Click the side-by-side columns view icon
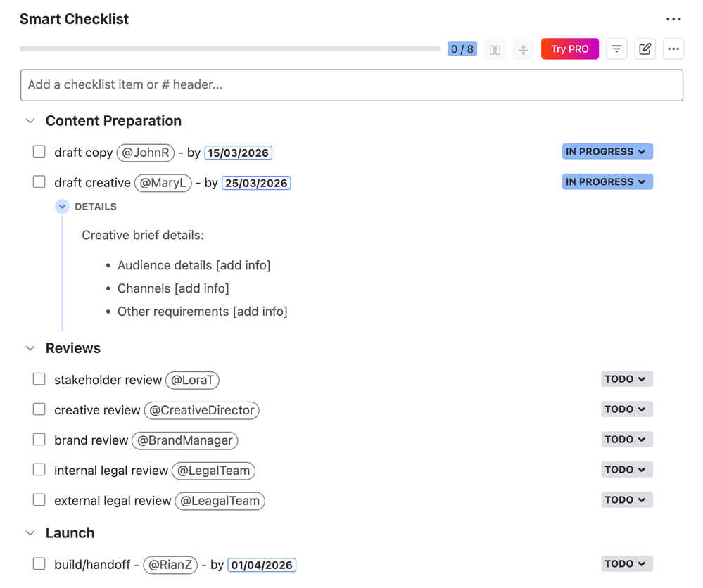 tap(494, 49)
